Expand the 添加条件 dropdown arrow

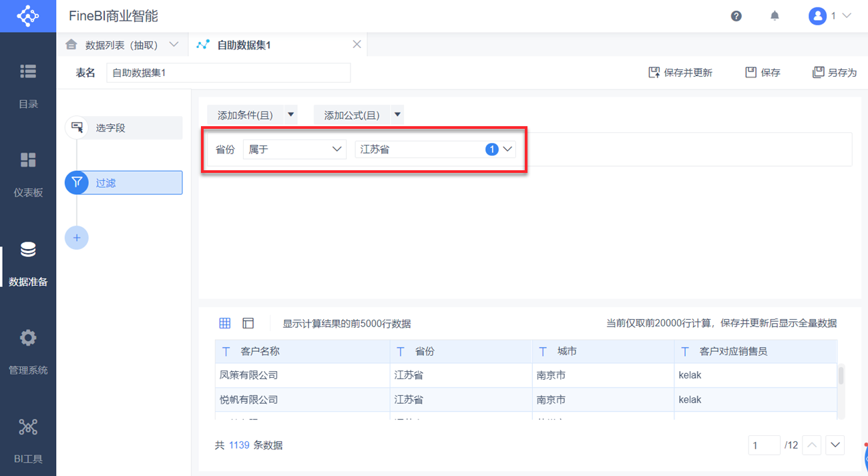click(x=291, y=115)
